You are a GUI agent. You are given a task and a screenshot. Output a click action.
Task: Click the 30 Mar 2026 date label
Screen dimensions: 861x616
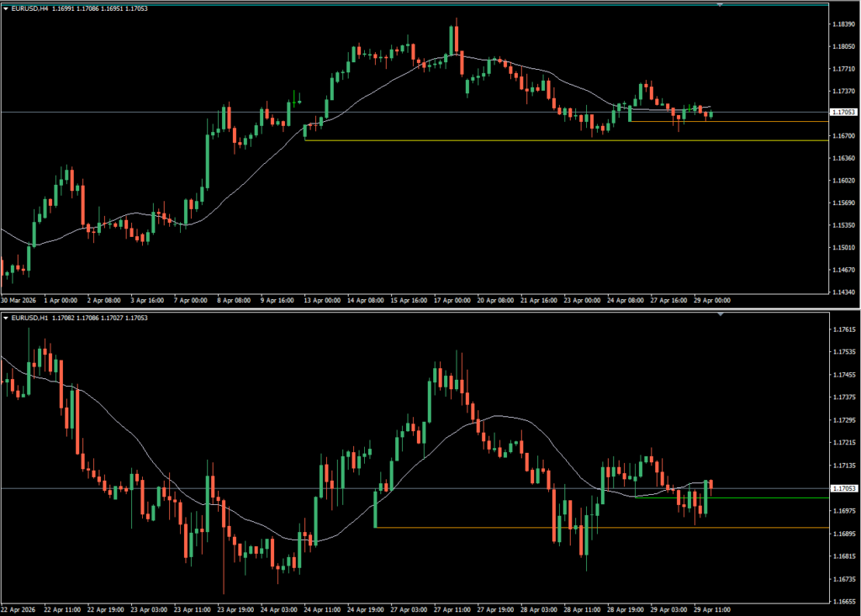pyautogui.click(x=18, y=300)
